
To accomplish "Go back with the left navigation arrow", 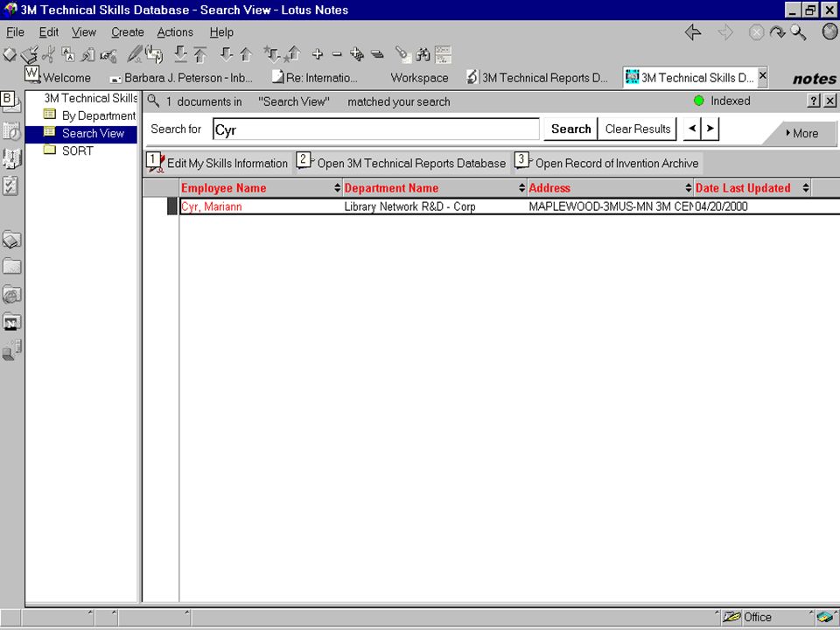I will tap(693, 32).
